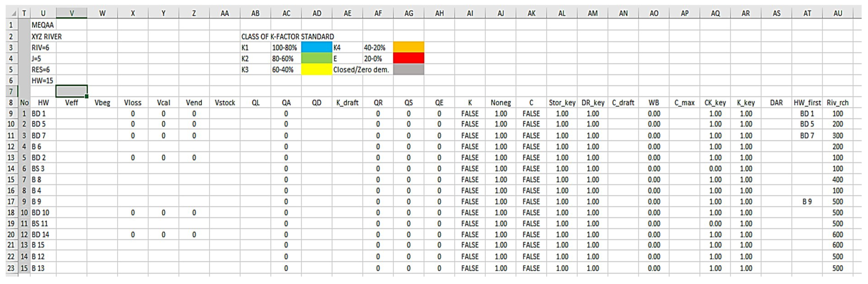Click the HW_first title cell
Viewport: 868px width, 284px height.
(807, 103)
